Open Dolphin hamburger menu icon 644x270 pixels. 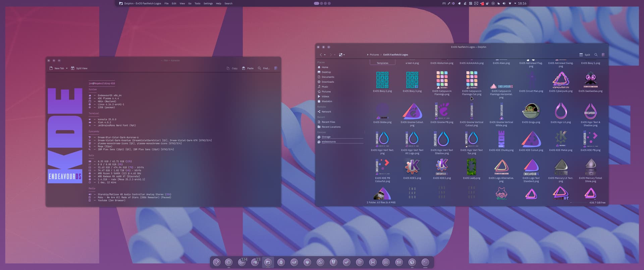(603, 55)
